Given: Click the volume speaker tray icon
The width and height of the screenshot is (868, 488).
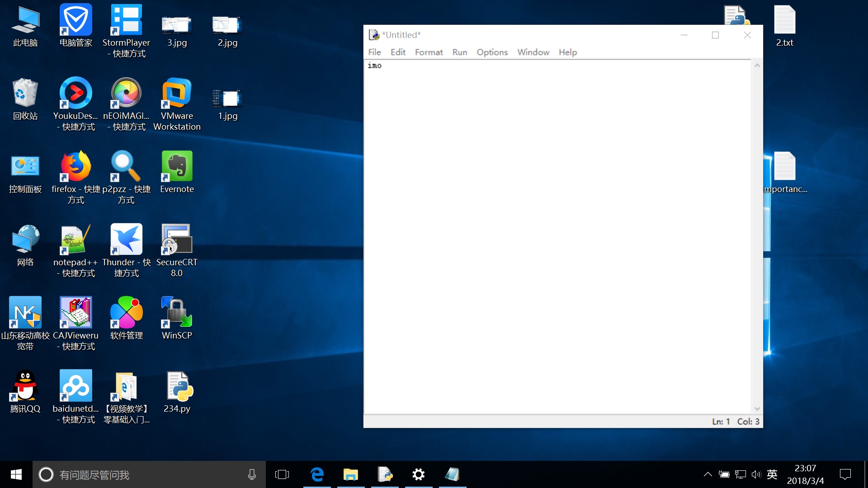Looking at the screenshot, I should (x=756, y=474).
